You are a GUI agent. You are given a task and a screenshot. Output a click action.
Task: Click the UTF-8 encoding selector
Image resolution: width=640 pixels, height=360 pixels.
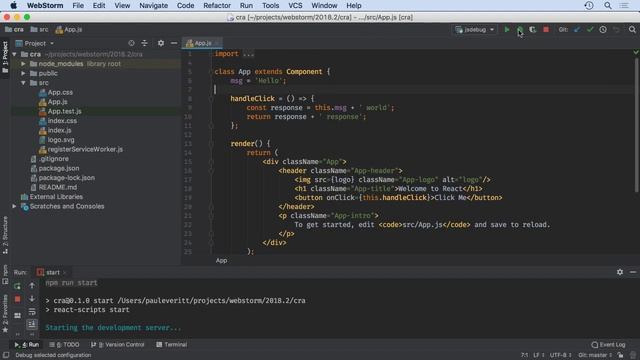[560, 355]
